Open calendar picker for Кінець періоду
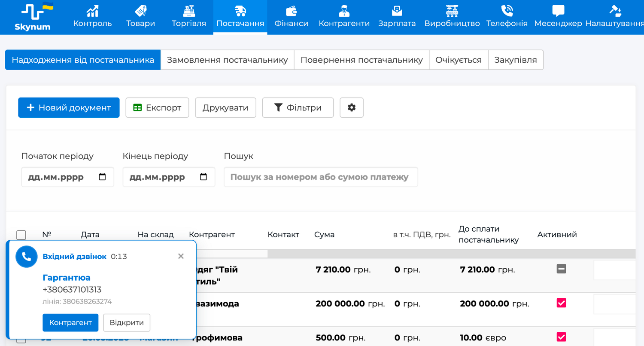This screenshot has width=644, height=346. (204, 177)
